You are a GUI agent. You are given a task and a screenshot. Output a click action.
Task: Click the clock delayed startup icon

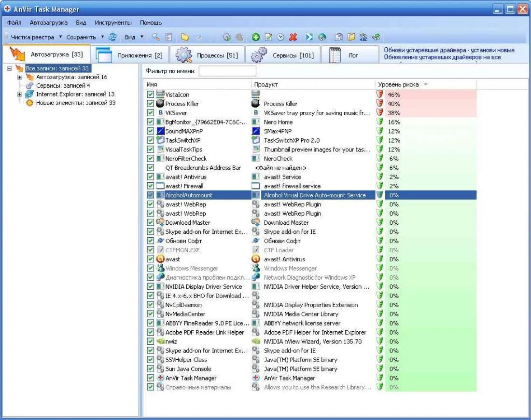pos(280,37)
